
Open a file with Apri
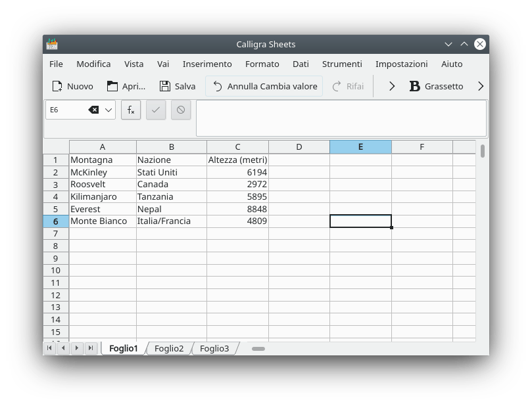pos(126,86)
